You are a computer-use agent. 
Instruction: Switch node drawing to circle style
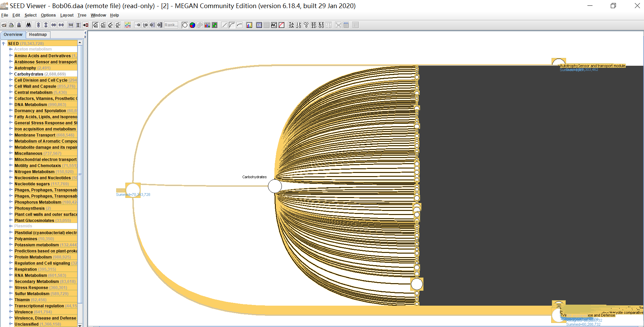(185, 25)
